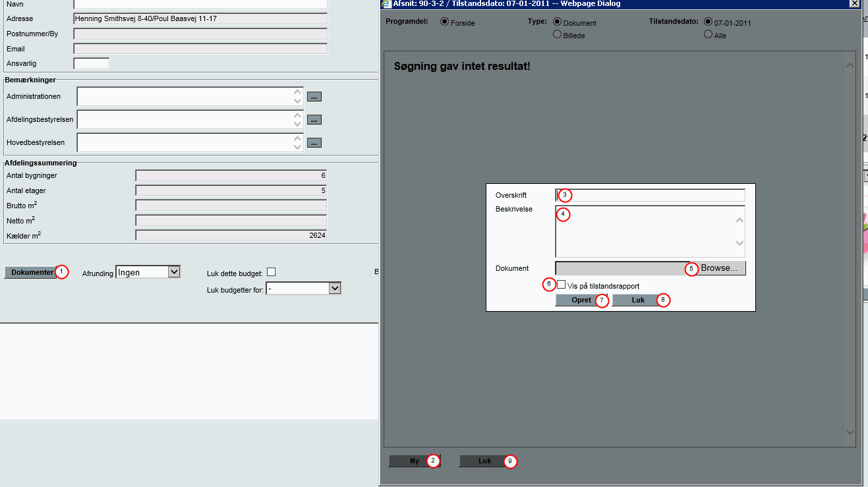Close the Webpage Dialog window
The width and height of the screenshot is (868, 487).
click(x=854, y=3)
